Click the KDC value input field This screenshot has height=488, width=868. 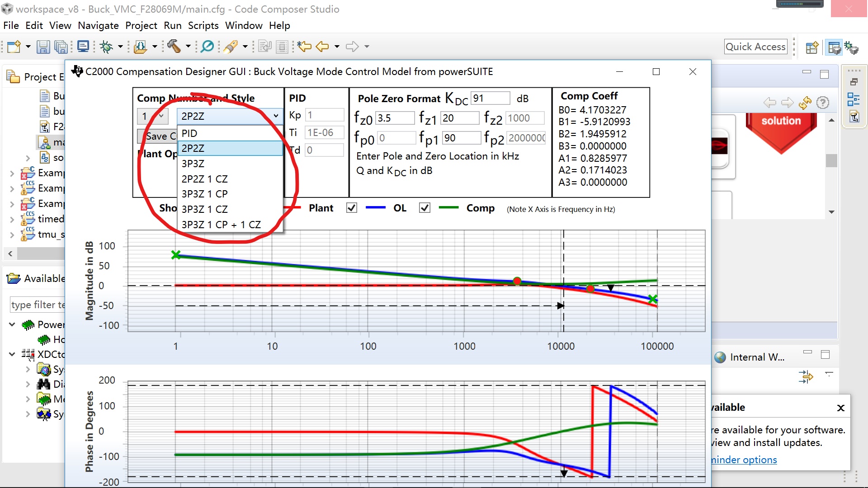click(x=490, y=98)
